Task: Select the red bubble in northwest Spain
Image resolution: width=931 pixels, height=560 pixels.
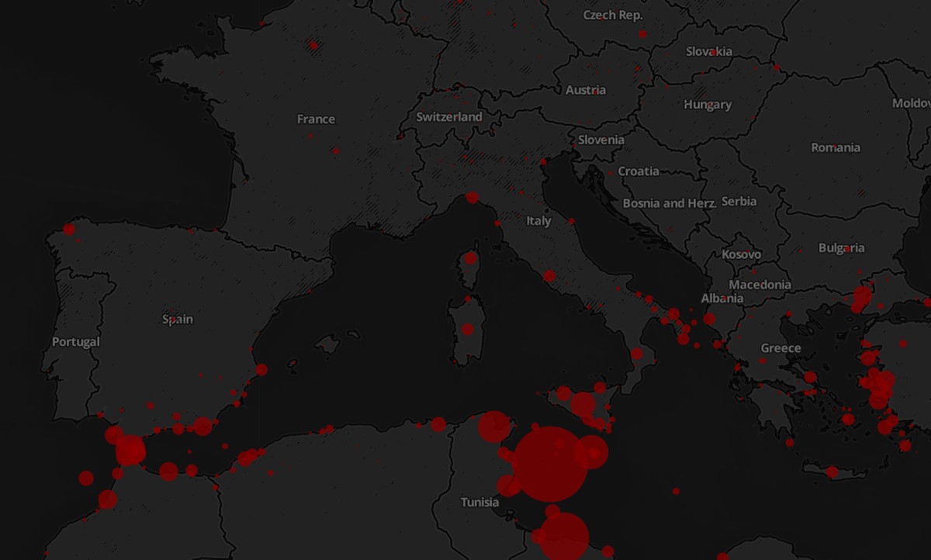Action: pyautogui.click(x=69, y=229)
